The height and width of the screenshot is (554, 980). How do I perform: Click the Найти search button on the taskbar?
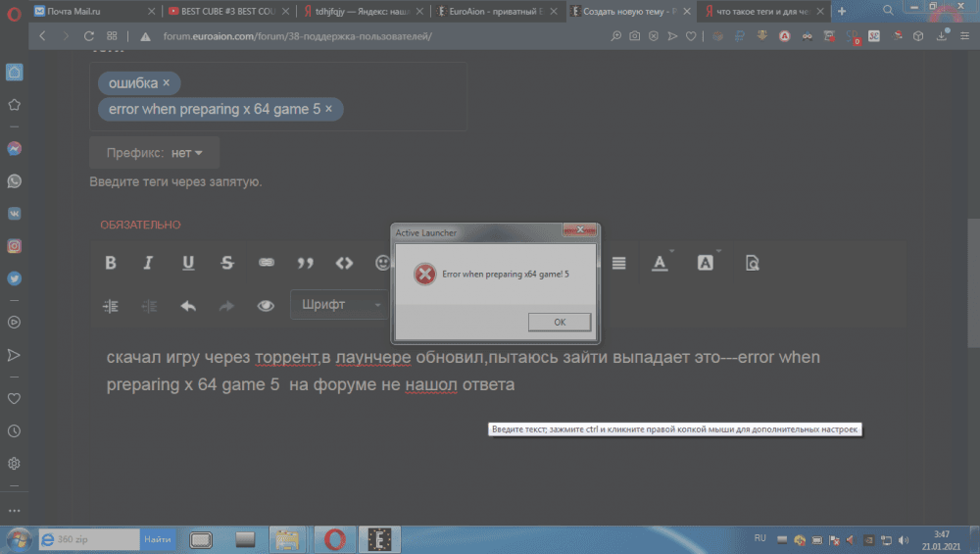click(x=158, y=539)
